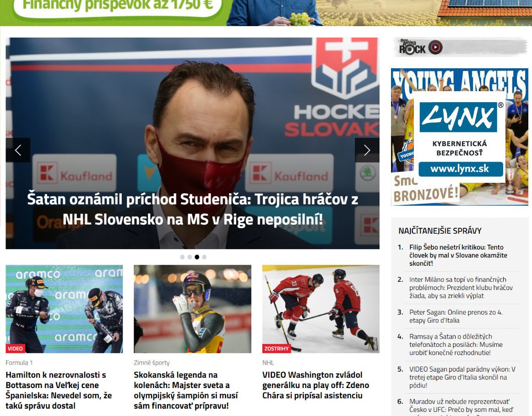Open Inter Miláno financial problems article
The image size is (532, 416).
tap(461, 288)
